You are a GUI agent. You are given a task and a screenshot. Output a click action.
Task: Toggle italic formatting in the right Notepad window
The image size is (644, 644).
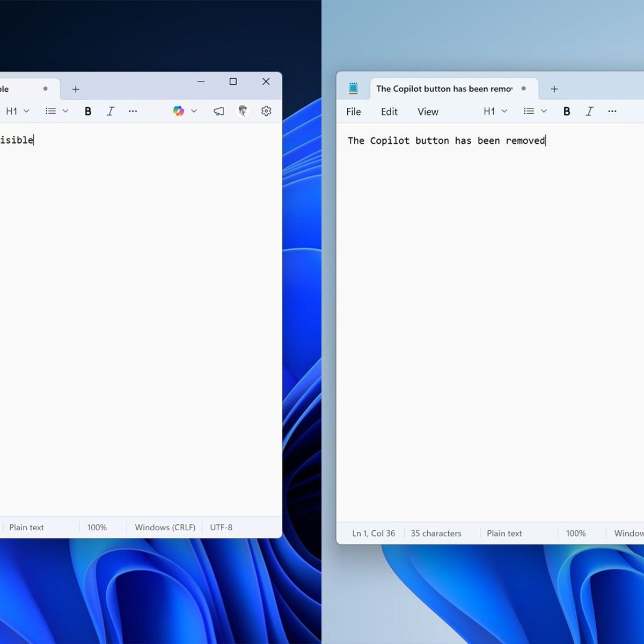click(x=589, y=112)
